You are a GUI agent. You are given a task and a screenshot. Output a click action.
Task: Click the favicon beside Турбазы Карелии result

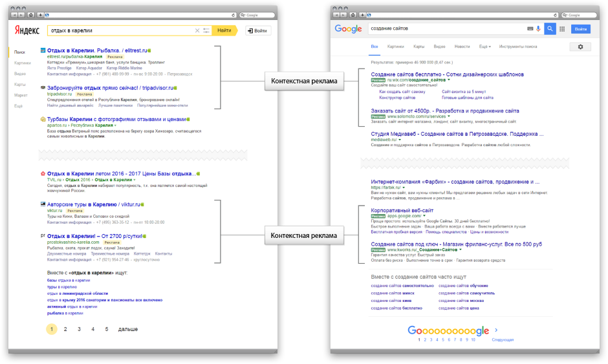(x=43, y=119)
